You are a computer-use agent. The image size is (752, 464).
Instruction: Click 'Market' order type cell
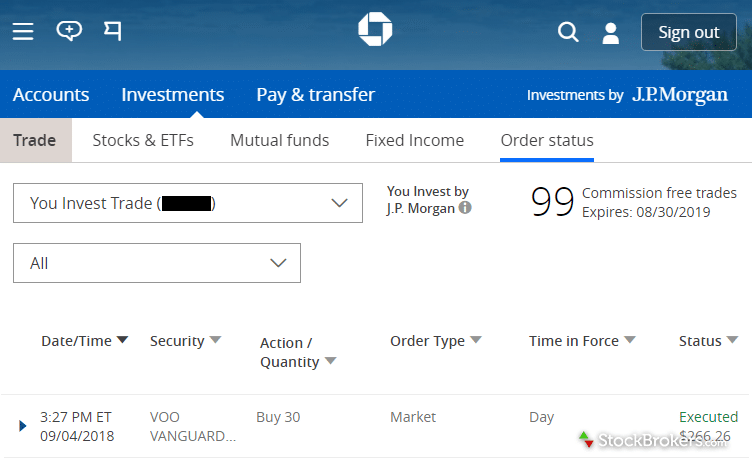coord(413,417)
